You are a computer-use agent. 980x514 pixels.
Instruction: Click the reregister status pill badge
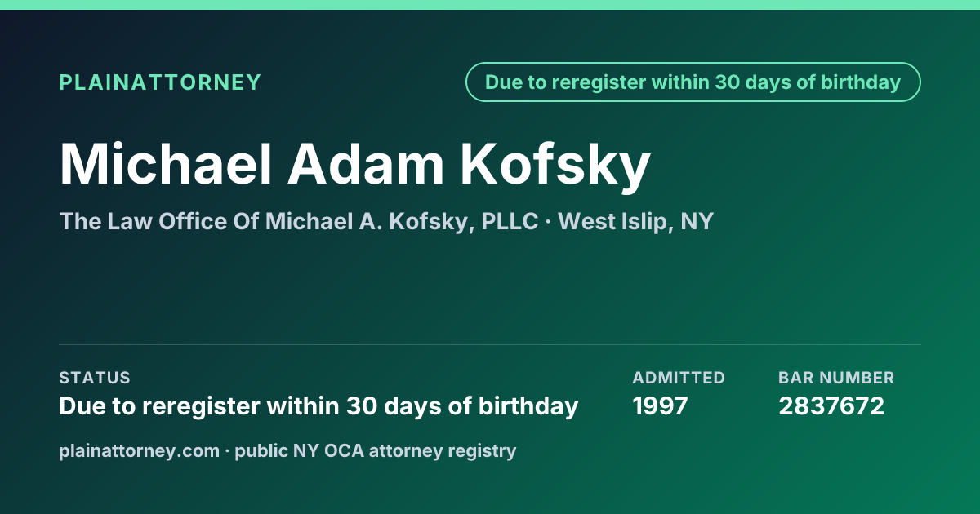[693, 82]
